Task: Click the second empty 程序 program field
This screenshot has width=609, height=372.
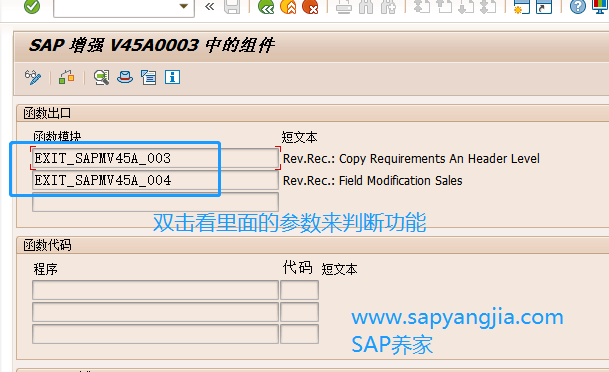Action: pos(155,312)
